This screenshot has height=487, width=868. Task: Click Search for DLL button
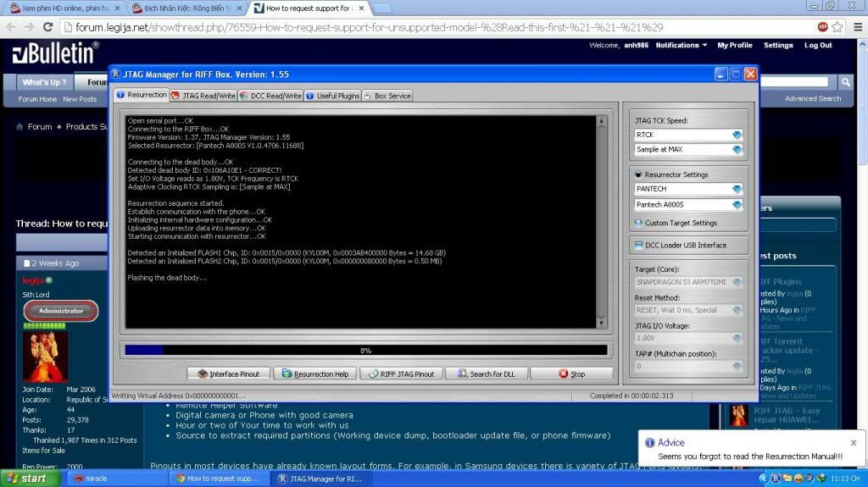point(487,374)
